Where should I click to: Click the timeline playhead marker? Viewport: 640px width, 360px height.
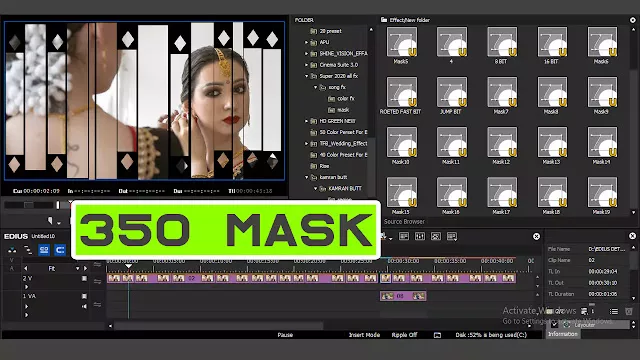129,266
